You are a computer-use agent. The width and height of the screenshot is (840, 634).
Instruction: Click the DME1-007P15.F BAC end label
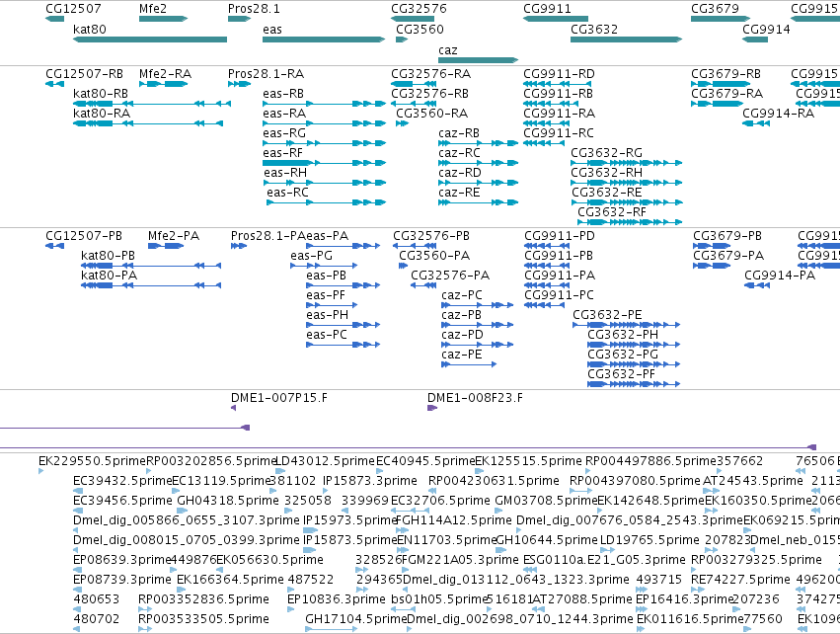coord(279,398)
